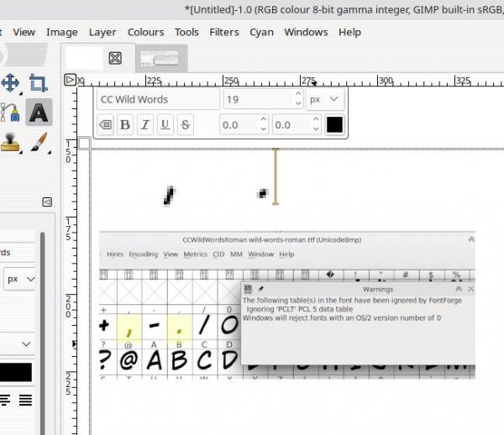Open the Colours menu
The image size is (504, 435).
(145, 32)
